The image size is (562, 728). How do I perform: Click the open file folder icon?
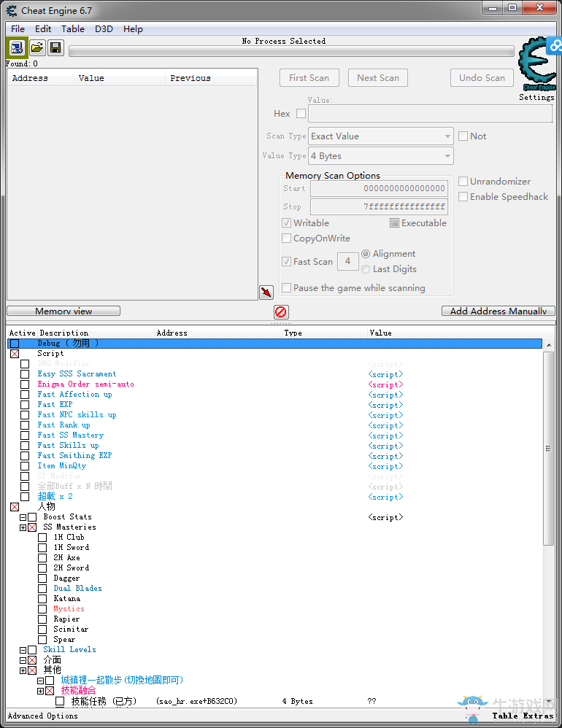(x=37, y=47)
